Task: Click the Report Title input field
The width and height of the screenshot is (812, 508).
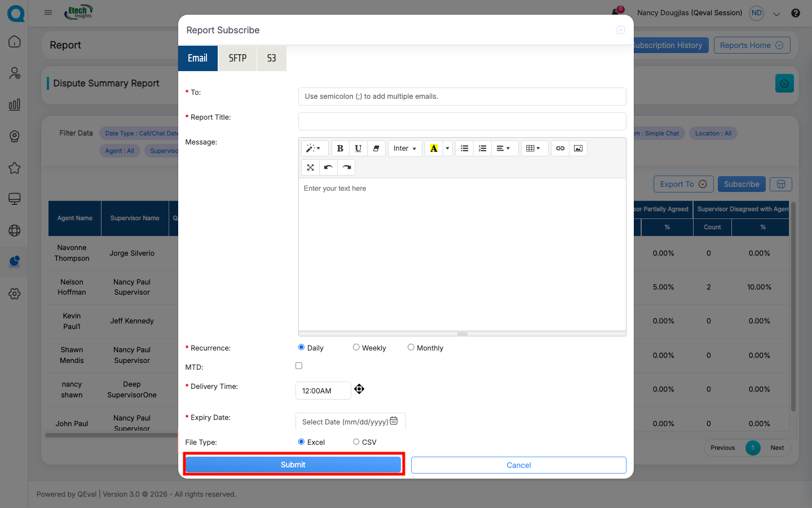Action: (462, 121)
